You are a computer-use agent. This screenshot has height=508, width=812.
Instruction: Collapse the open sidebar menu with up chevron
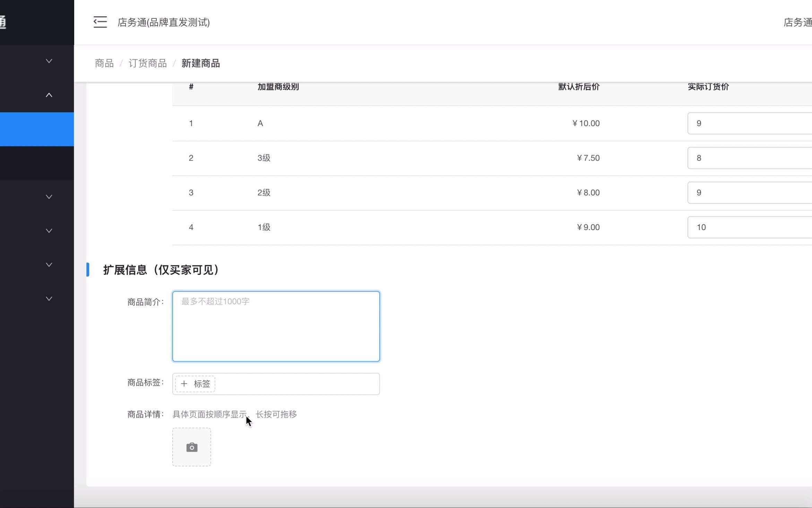coord(49,95)
